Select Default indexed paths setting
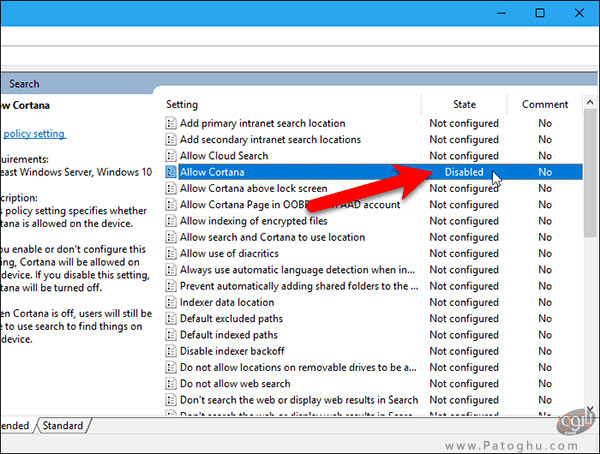The image size is (600, 454). click(229, 335)
